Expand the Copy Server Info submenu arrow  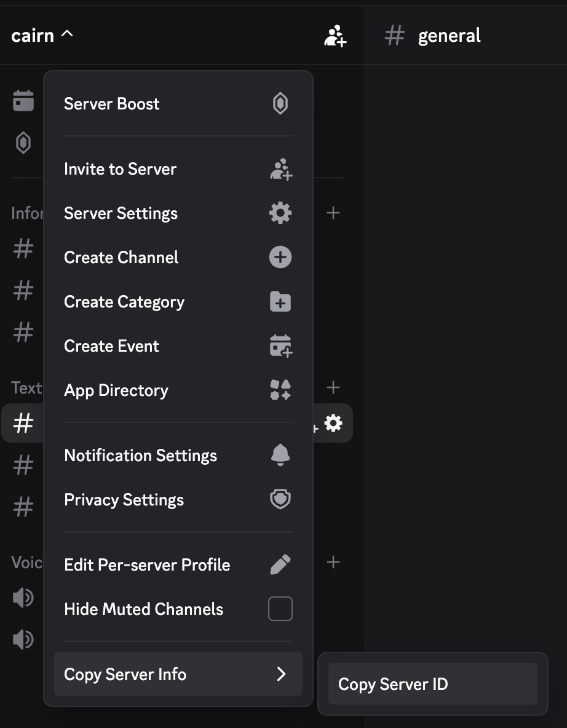(281, 674)
